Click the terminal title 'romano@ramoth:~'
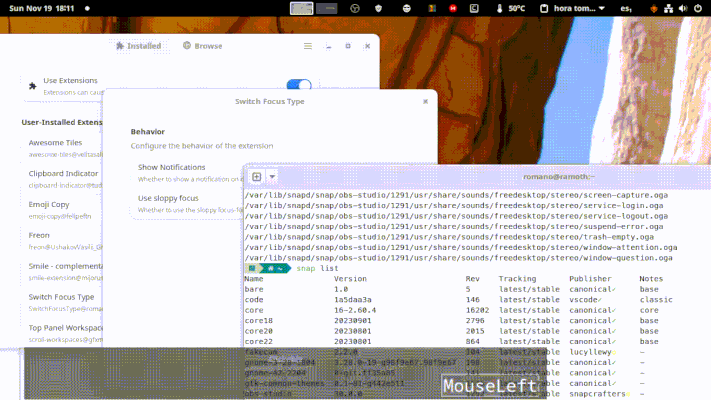Screen dimensions: 711x400 point(559,176)
